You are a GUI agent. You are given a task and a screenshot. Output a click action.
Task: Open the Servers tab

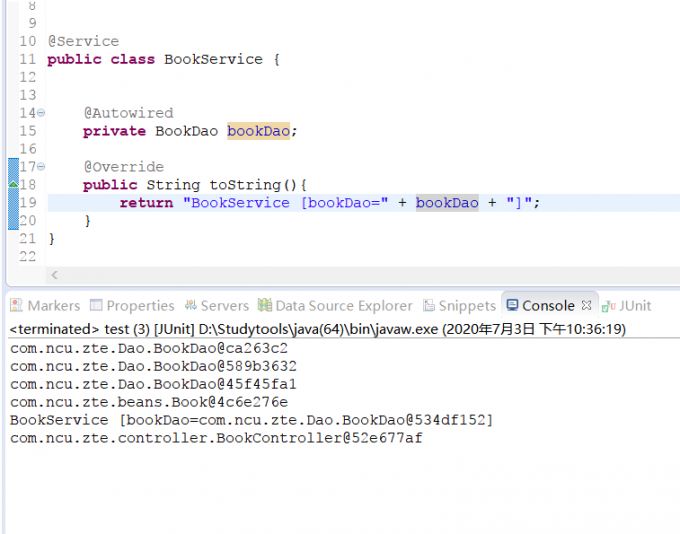tap(224, 306)
